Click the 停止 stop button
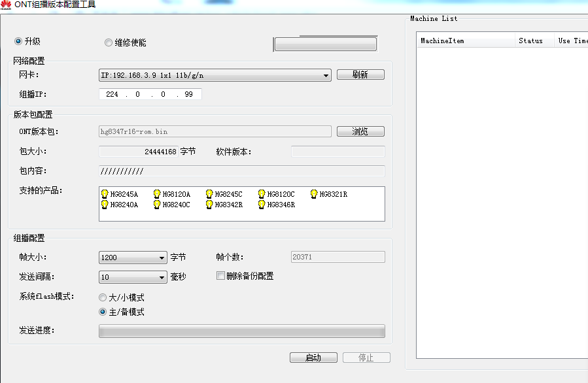Viewport: 588px width, 383px height. point(366,358)
